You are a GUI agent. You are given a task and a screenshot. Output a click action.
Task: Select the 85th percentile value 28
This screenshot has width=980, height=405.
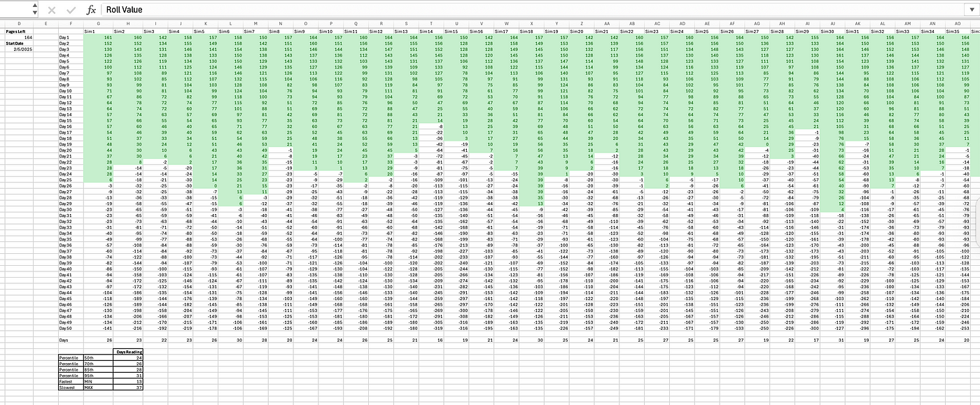point(127,369)
